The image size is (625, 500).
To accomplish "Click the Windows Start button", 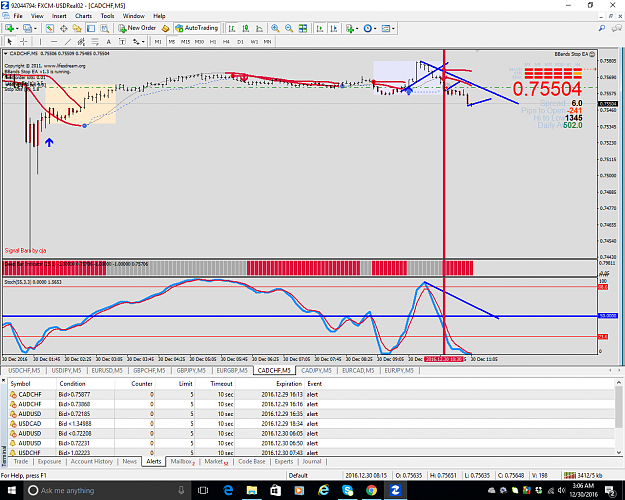I will point(12,490).
